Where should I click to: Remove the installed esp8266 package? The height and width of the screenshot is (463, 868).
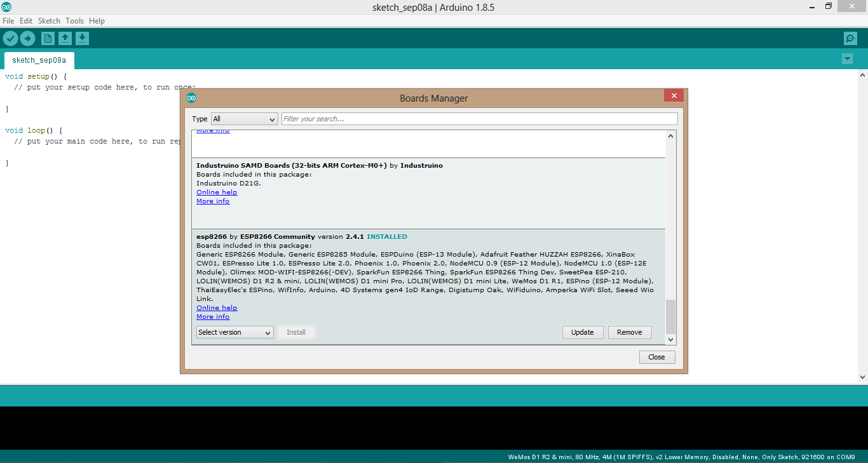click(x=629, y=332)
